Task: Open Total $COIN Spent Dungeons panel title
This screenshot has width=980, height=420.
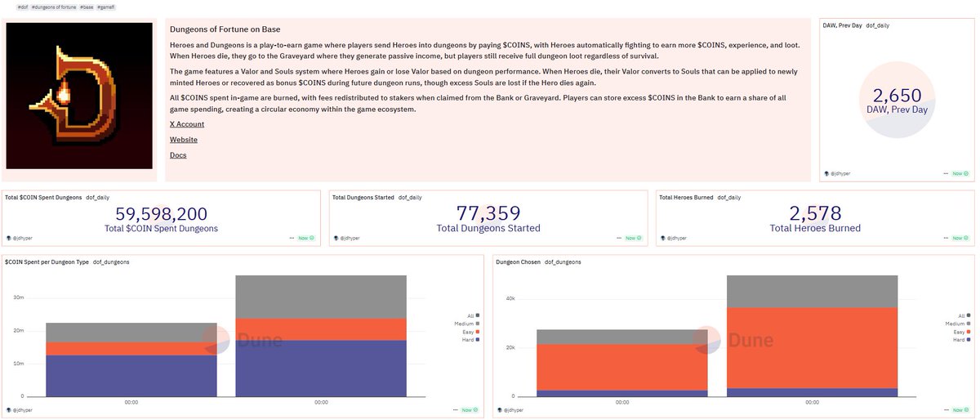Action: 43,197
